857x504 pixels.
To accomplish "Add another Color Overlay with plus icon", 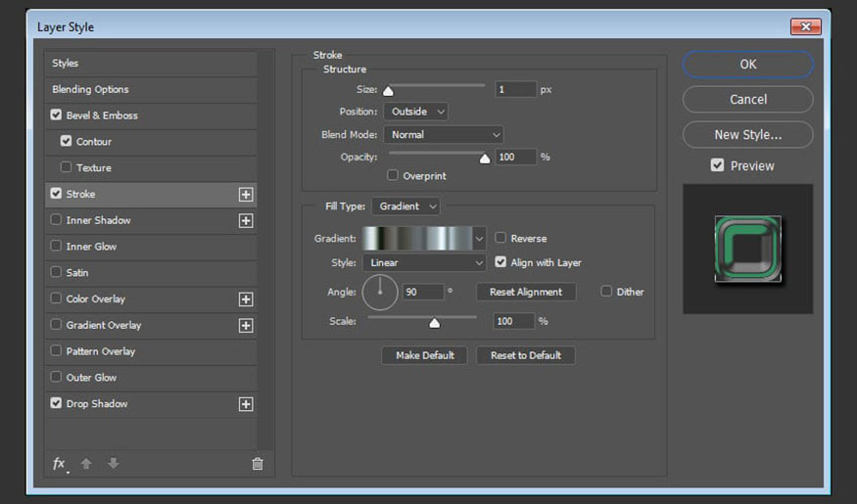I will (x=246, y=299).
